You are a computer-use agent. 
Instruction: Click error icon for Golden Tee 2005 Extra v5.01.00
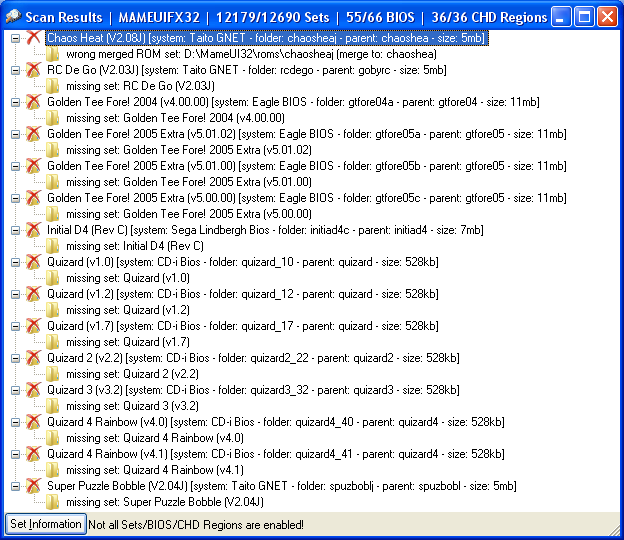pyautogui.click(x=33, y=166)
